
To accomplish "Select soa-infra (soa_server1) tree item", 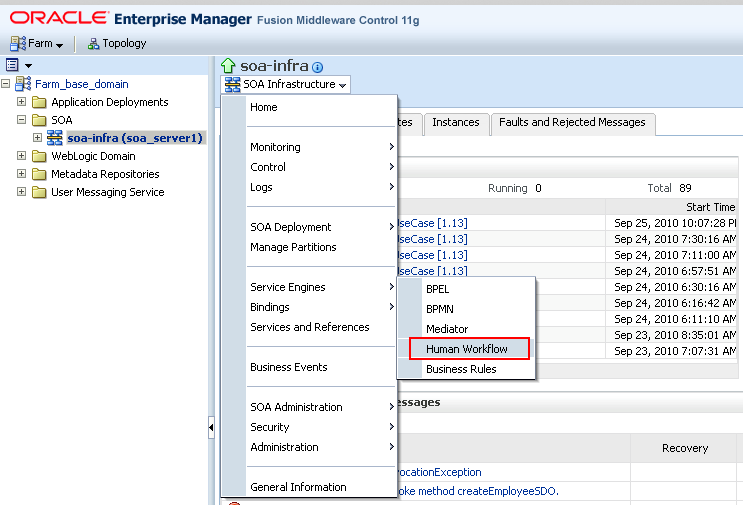I will (135, 138).
